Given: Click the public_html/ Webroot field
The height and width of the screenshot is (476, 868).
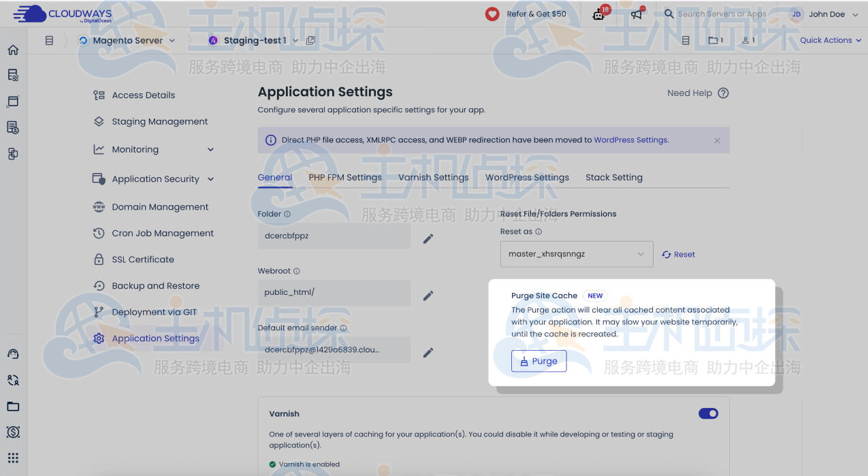Looking at the screenshot, I should coord(334,293).
